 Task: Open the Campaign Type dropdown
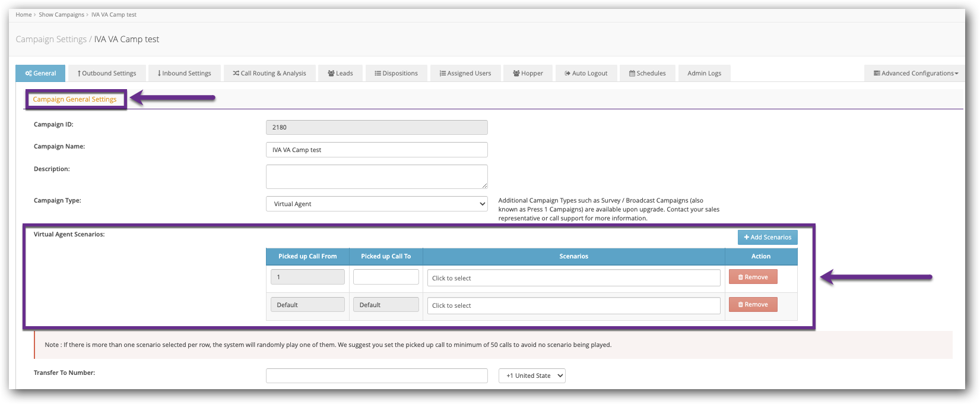pyautogui.click(x=376, y=204)
